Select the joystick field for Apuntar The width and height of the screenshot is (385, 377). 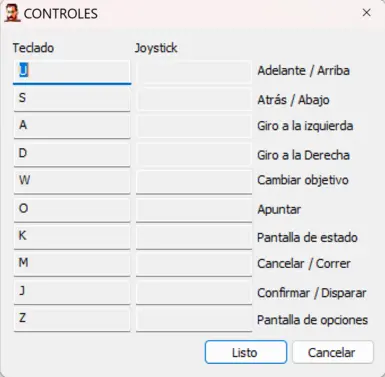tap(194, 210)
